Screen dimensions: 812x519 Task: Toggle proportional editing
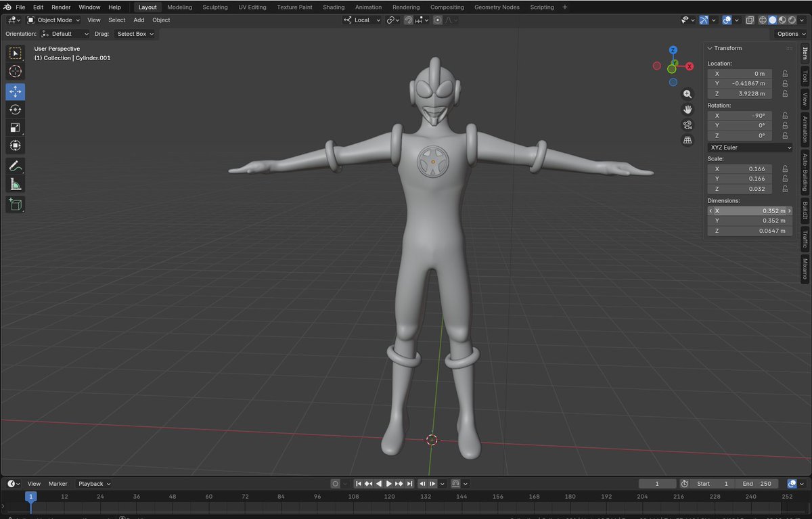[438, 20]
